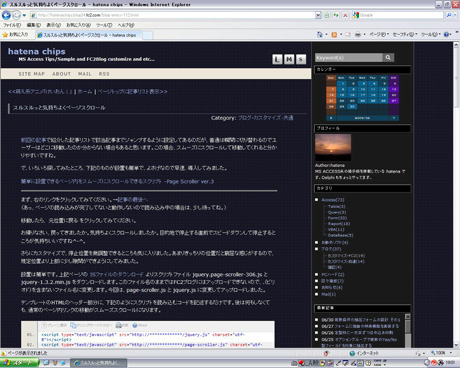Click the Home icon in command bar
The height and width of the screenshot is (368, 460).
tap(320, 34)
